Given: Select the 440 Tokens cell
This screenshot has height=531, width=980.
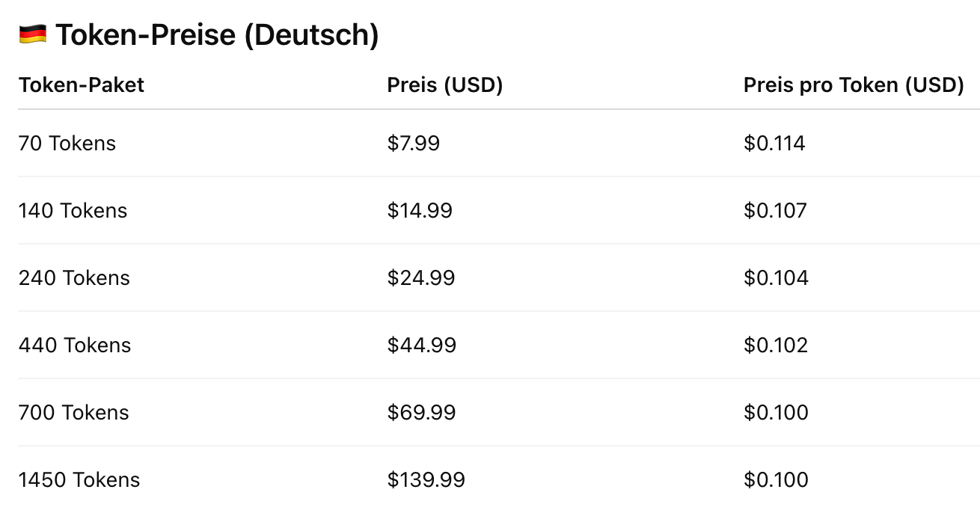Looking at the screenshot, I should pos(75,345).
